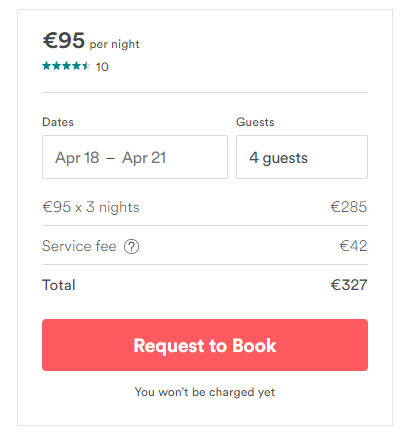The width and height of the screenshot is (418, 441).
Task: Click the Guests label
Action: [x=255, y=122]
